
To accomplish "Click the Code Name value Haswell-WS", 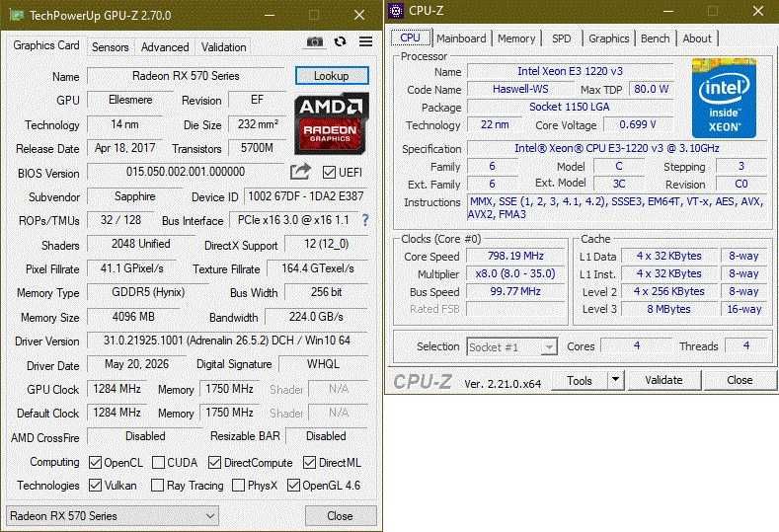I will tap(520, 89).
